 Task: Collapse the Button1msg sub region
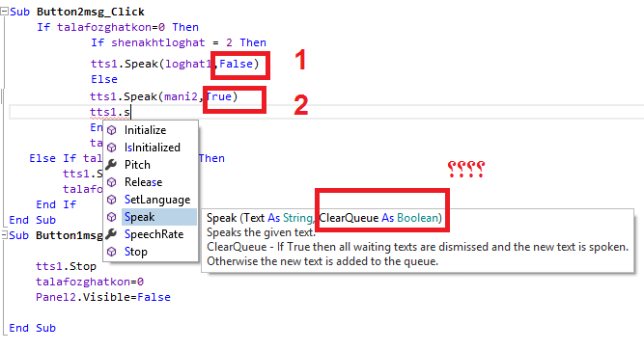tap(4, 235)
